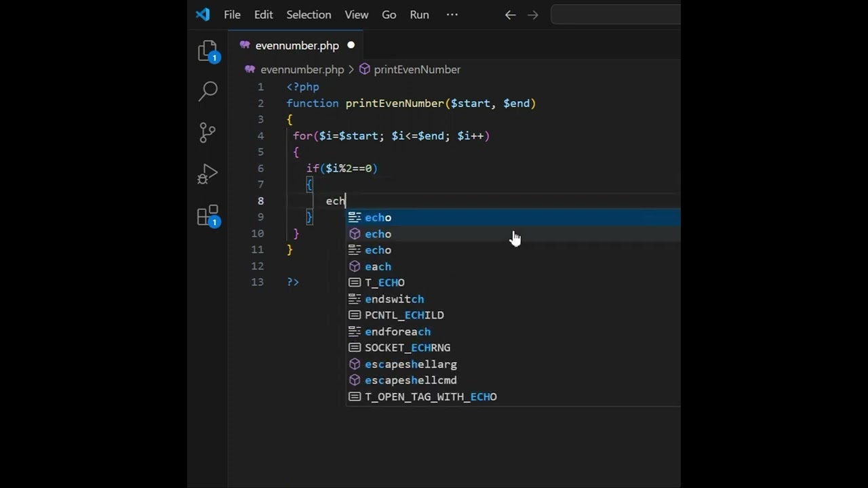The width and height of the screenshot is (868, 488).
Task: Click the printEvenNumber function name in code
Action: coord(395,103)
